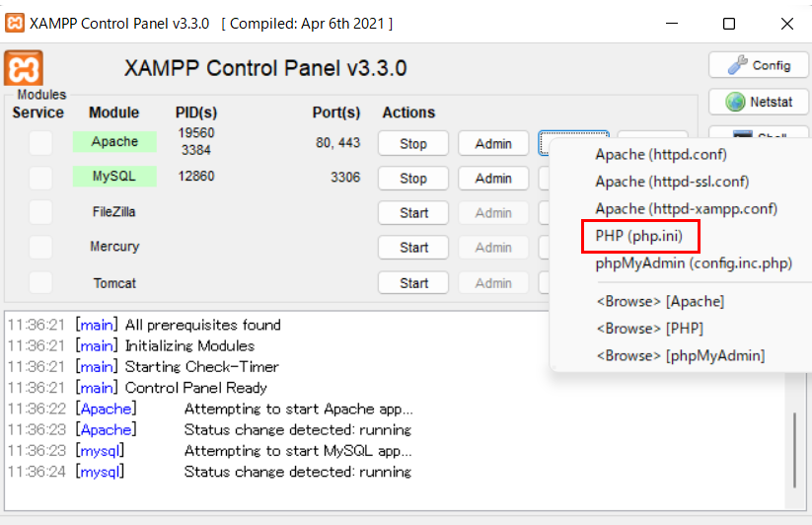Viewport: 812px width, 525px height.
Task: Open MySQL Admin page
Action: 493,178
